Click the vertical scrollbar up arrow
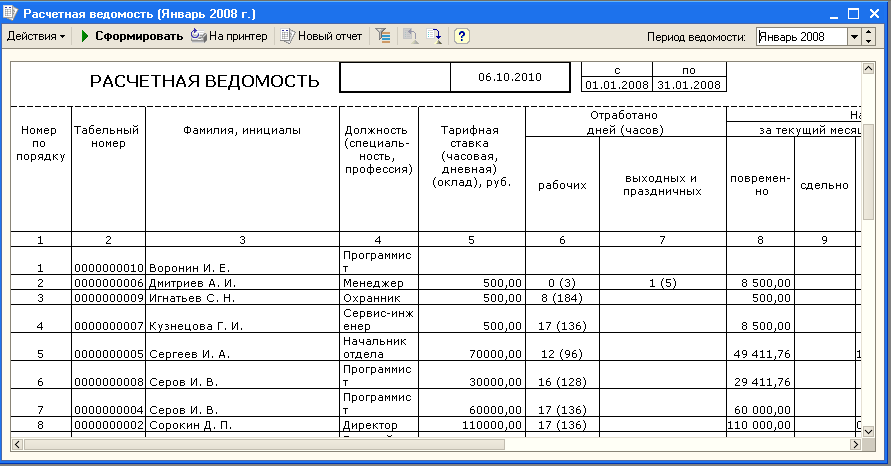This screenshot has height=466, width=891. (x=868, y=69)
